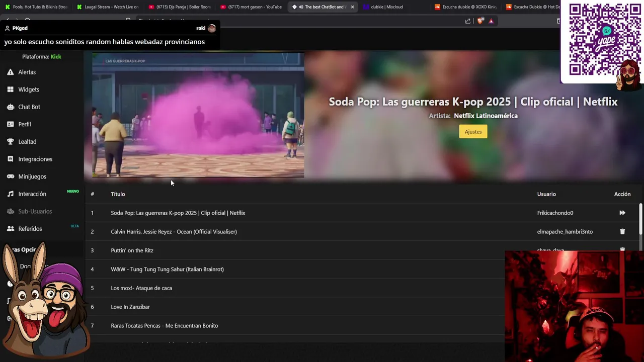Open Perfil profile card icon
This screenshot has height=362, width=644.
click(10, 124)
